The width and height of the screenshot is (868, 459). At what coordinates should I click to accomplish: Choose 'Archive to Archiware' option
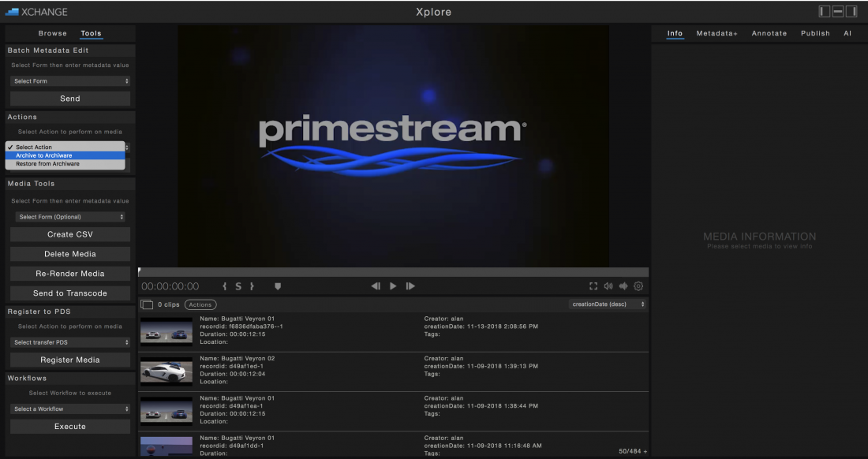pos(65,155)
